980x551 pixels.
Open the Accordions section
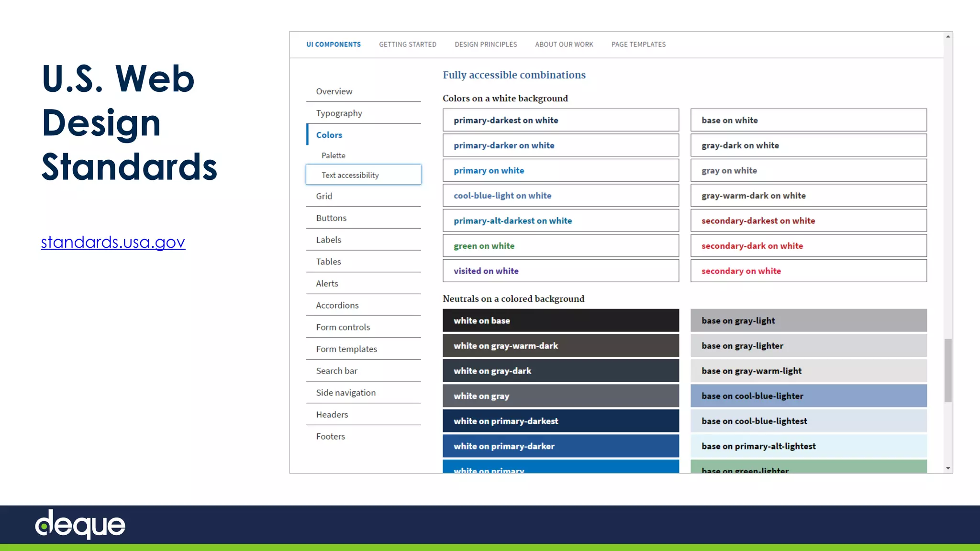[x=364, y=305]
